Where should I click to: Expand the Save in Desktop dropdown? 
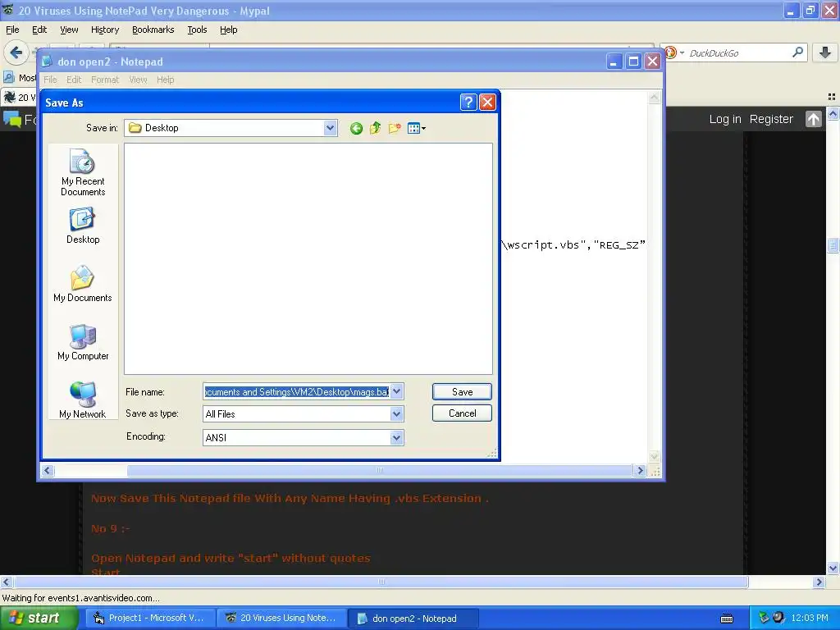tap(330, 127)
